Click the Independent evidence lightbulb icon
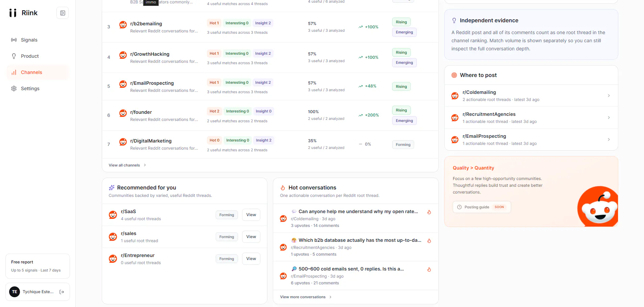Image resolution: width=644 pixels, height=307 pixels. click(x=454, y=21)
